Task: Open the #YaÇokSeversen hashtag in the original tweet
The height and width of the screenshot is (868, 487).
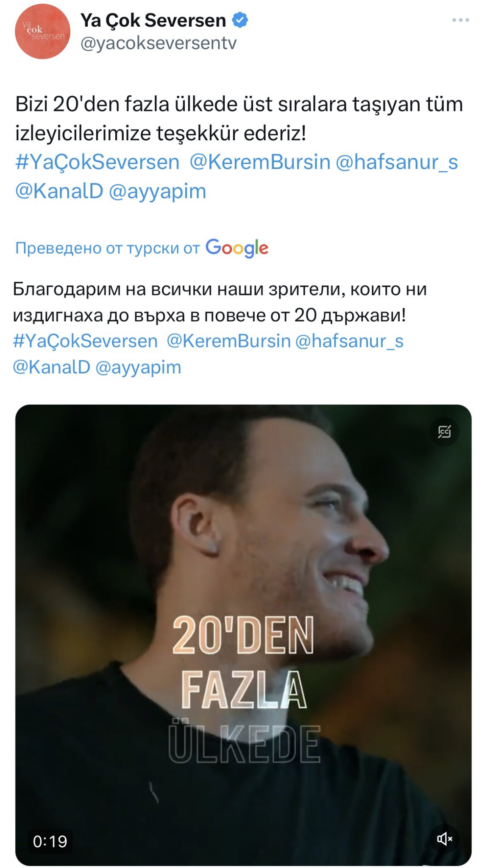Action: (97, 162)
